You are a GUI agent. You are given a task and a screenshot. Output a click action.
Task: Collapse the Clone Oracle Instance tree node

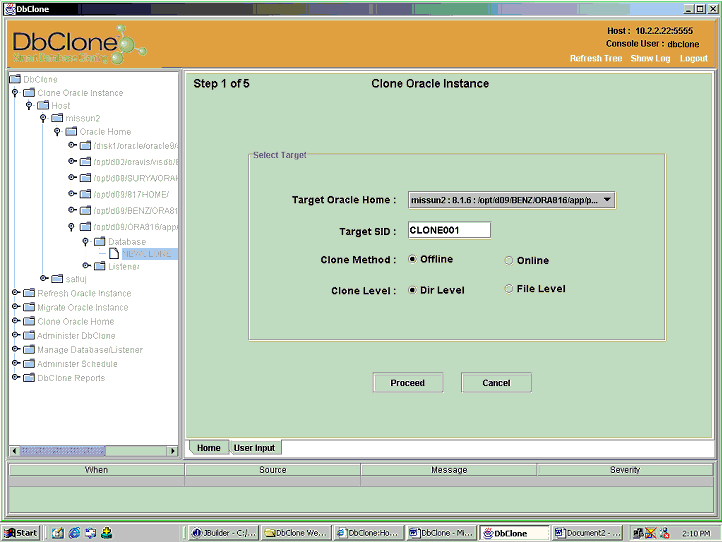tap(15, 93)
